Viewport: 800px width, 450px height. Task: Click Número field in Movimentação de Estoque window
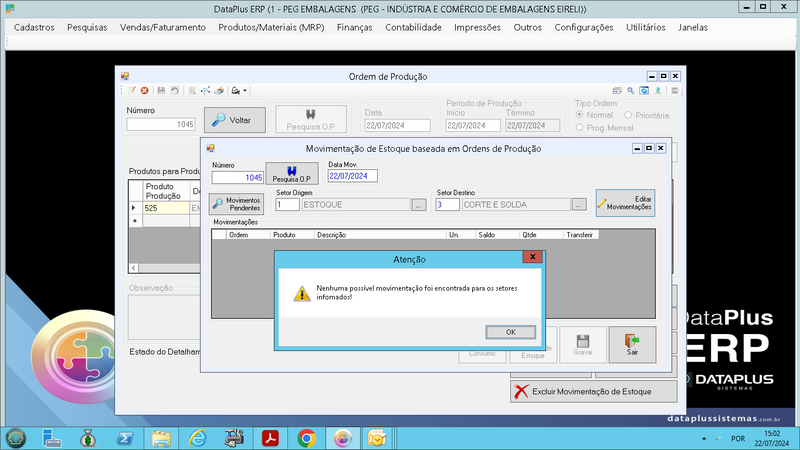[238, 178]
